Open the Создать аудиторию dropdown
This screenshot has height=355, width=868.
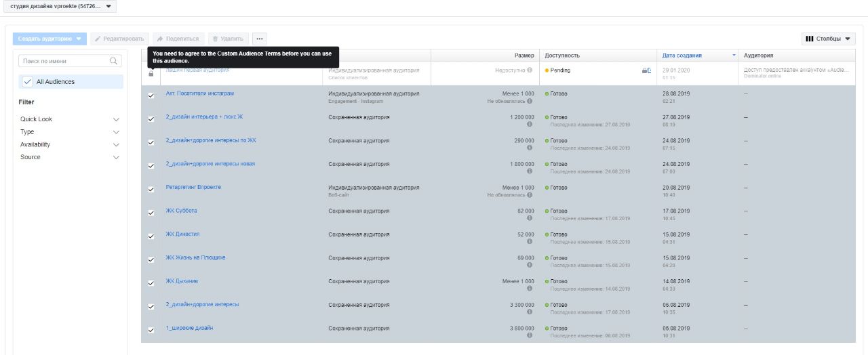(50, 39)
